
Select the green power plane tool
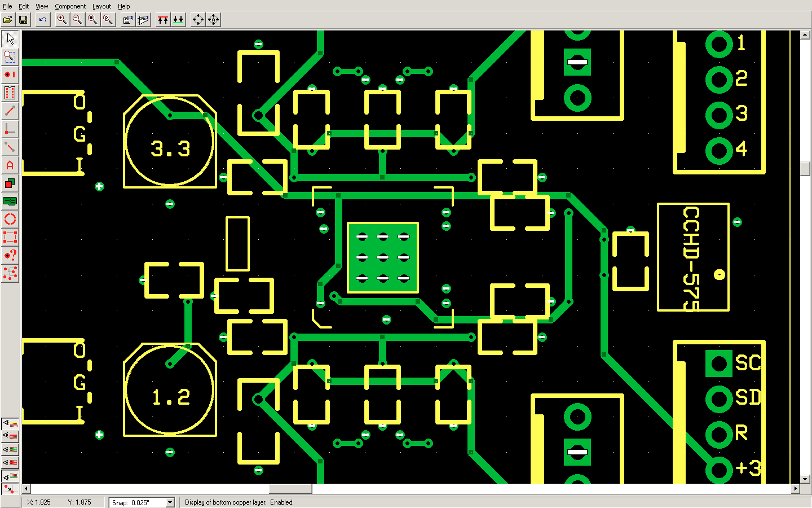click(10, 202)
